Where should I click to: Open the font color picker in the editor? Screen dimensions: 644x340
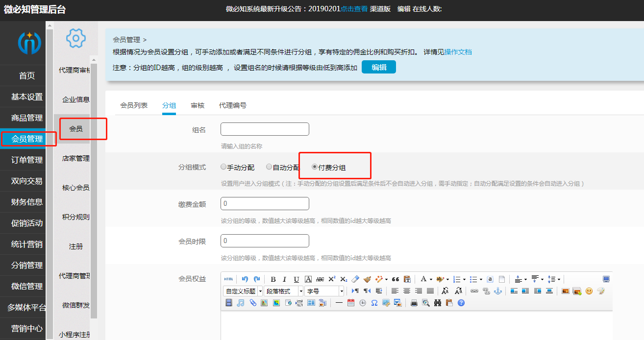point(423,279)
